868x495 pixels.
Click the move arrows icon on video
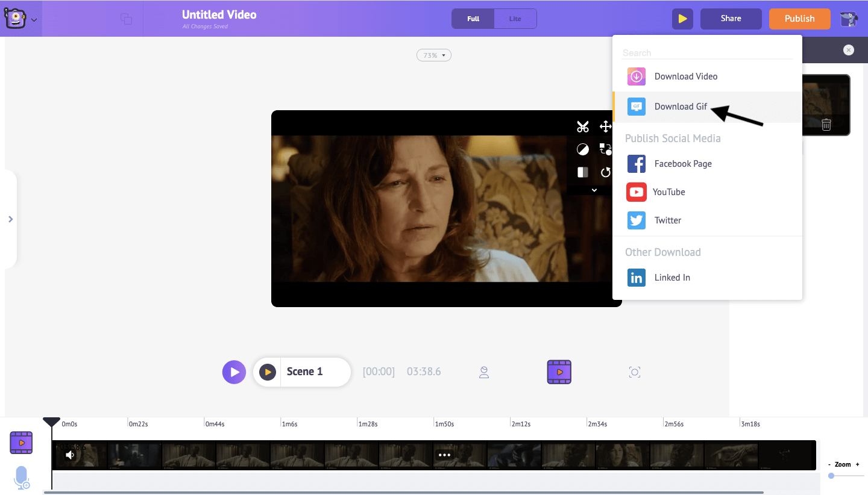coord(605,126)
